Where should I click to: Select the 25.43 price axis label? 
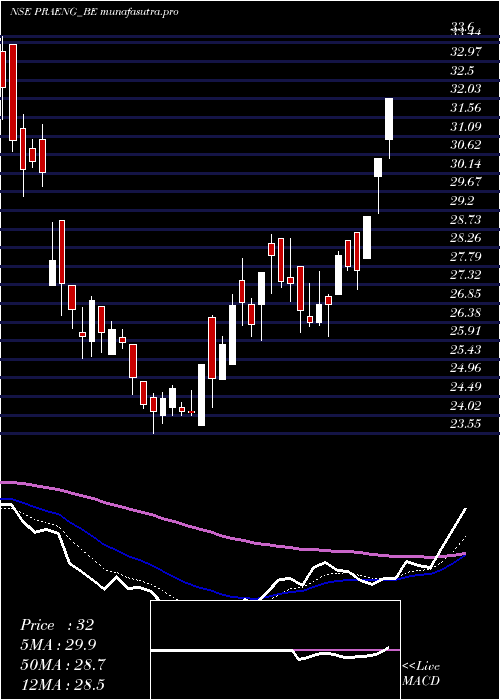(x=466, y=349)
